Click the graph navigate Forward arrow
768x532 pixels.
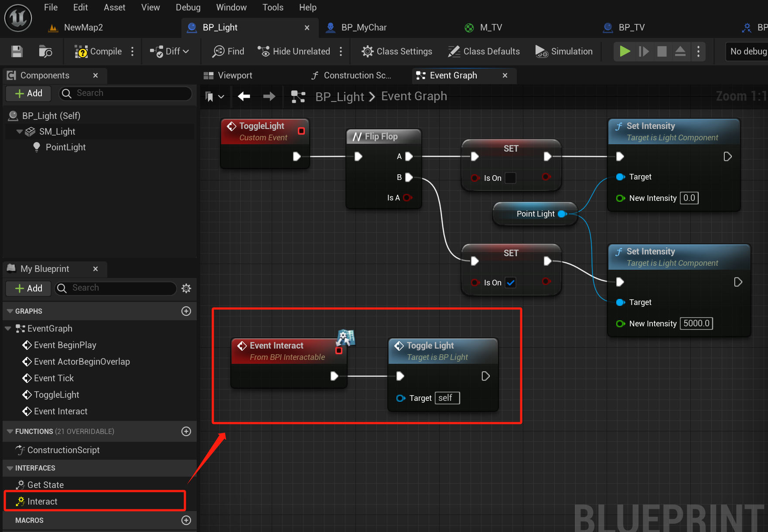click(x=269, y=96)
